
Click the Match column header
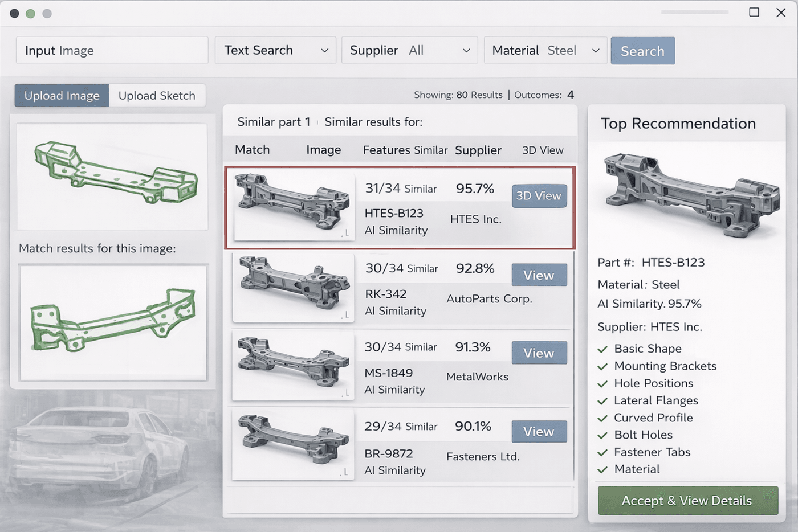pyautogui.click(x=253, y=150)
